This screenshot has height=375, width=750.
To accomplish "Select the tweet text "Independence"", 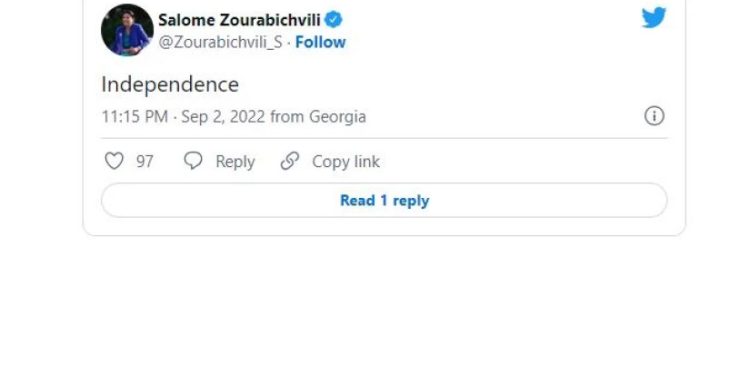I will (x=170, y=85).
